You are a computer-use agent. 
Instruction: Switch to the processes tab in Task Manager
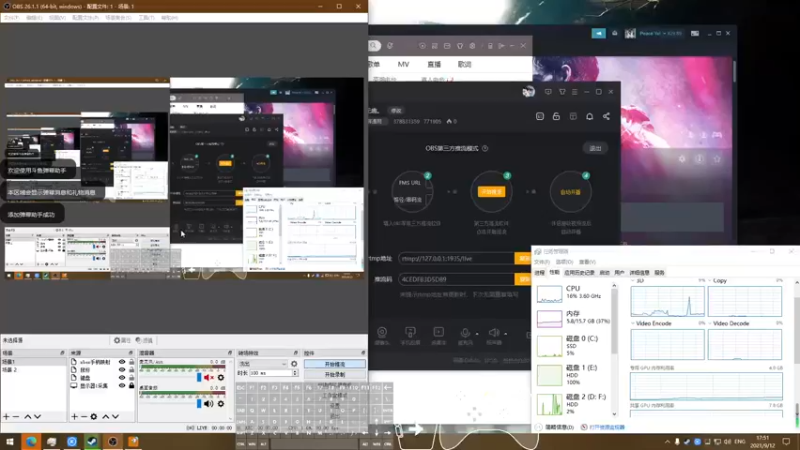coord(539,272)
